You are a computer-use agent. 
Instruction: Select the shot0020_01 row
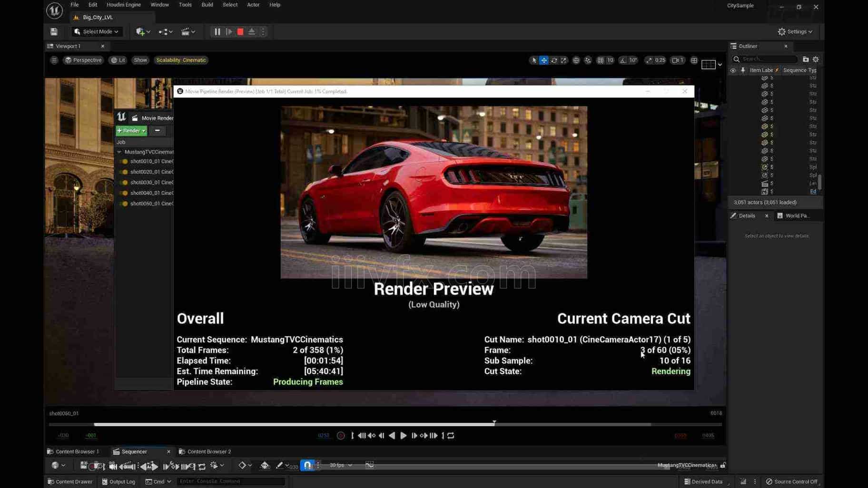[145, 172]
